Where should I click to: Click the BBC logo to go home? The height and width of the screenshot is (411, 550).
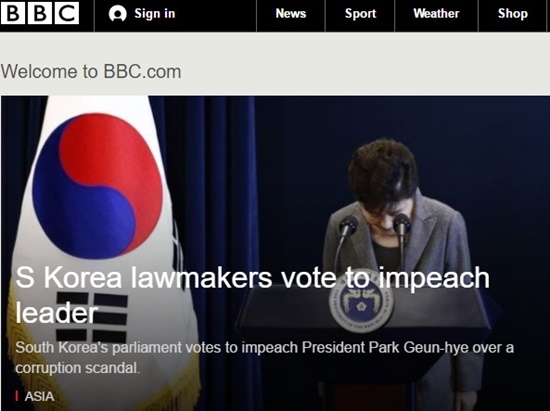(40, 13)
